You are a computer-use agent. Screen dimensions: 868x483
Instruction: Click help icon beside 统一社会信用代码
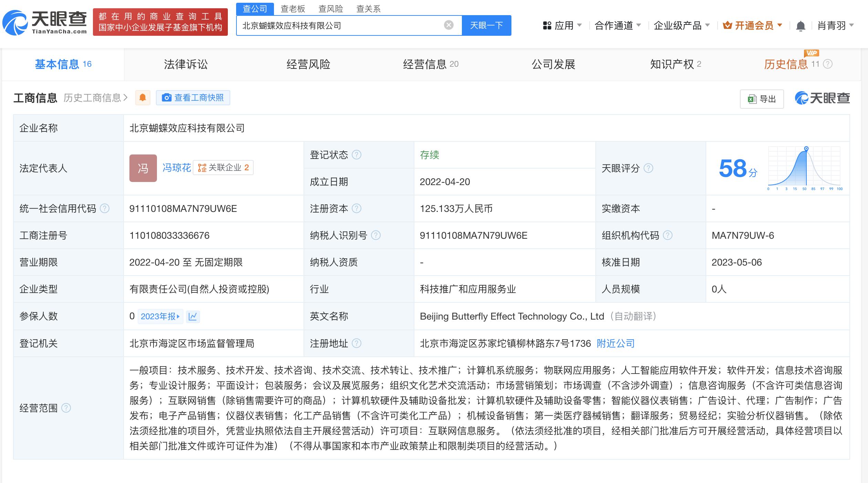(104, 208)
